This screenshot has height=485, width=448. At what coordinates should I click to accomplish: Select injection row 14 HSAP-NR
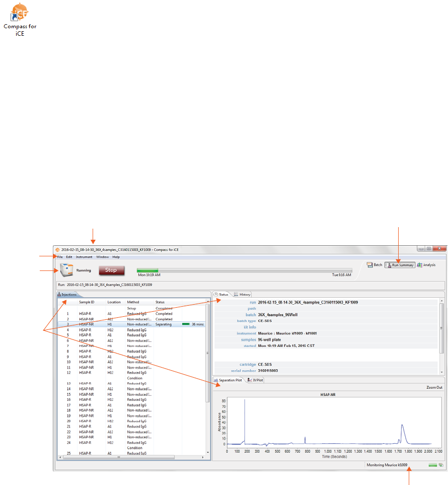coord(131,389)
